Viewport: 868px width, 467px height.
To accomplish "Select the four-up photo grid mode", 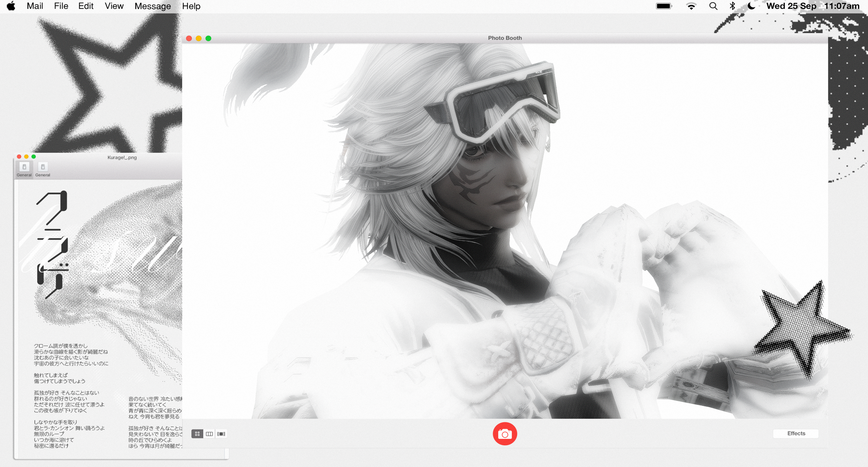I will [x=197, y=434].
